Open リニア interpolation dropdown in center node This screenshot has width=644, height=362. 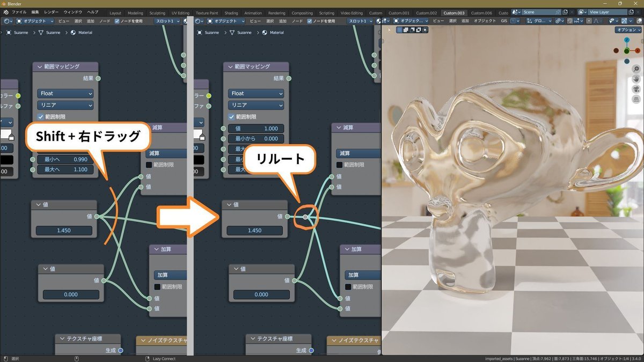[x=256, y=105]
